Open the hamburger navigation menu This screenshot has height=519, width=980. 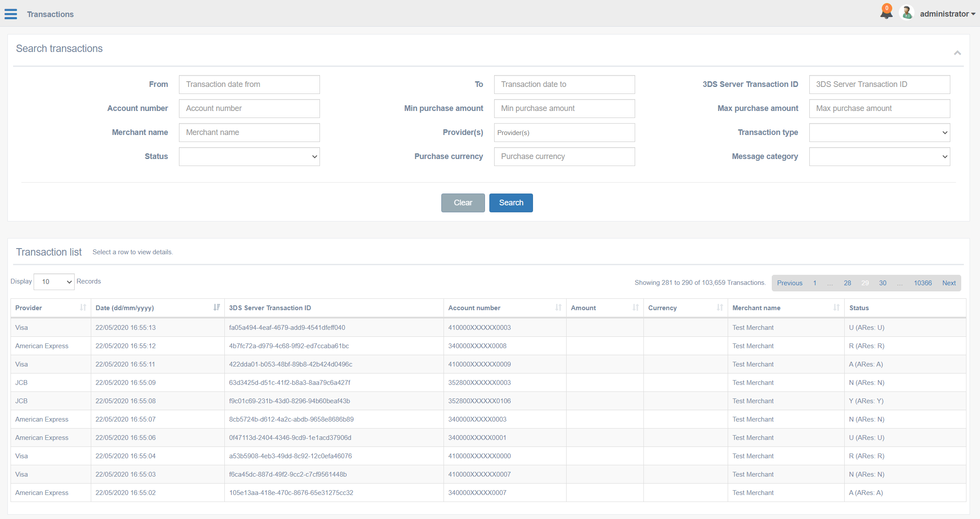[x=11, y=14]
